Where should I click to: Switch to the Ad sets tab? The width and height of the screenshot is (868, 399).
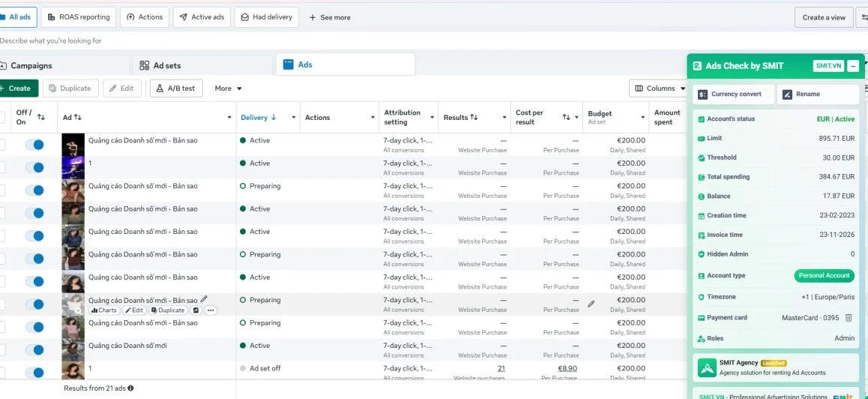tap(204, 65)
